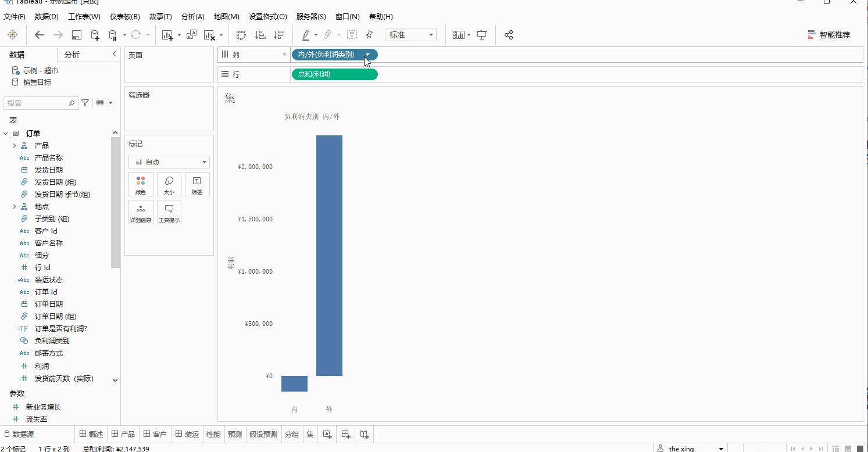Open the data pane view options icon

pos(104,103)
